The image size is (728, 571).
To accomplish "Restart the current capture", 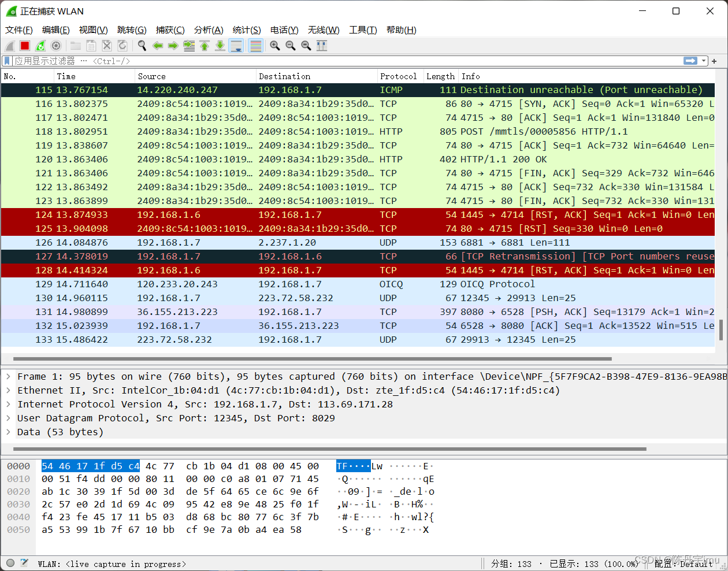I will coord(40,46).
